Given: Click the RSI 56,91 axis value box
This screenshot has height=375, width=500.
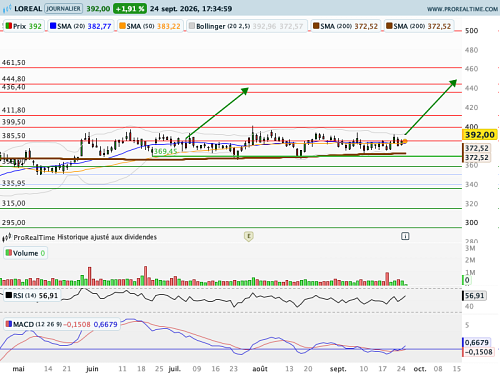Looking at the screenshot, I should 474,296.
